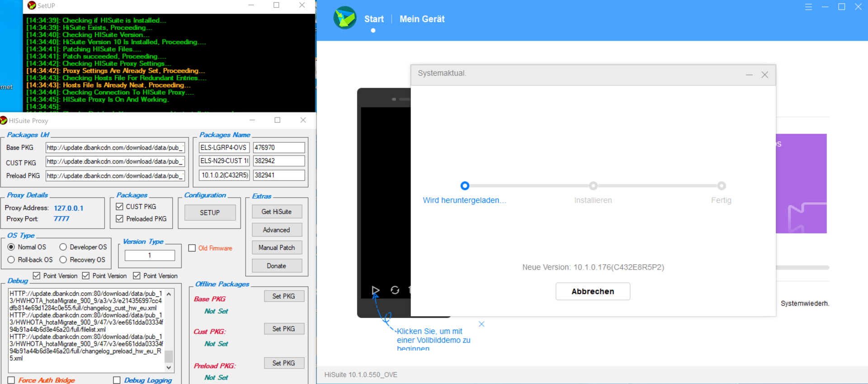This screenshot has height=384, width=868.
Task: Click the HISuite Proxy window title icon
Action: 4,120
